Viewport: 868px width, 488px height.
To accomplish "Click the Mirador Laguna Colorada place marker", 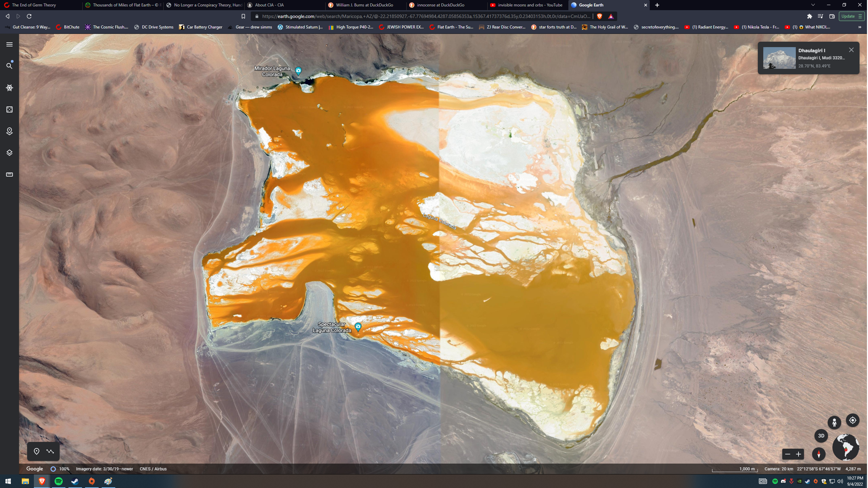I will click(299, 71).
